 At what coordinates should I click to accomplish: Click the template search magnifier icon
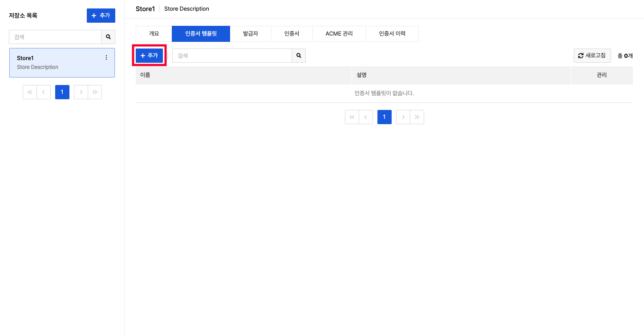click(x=299, y=56)
